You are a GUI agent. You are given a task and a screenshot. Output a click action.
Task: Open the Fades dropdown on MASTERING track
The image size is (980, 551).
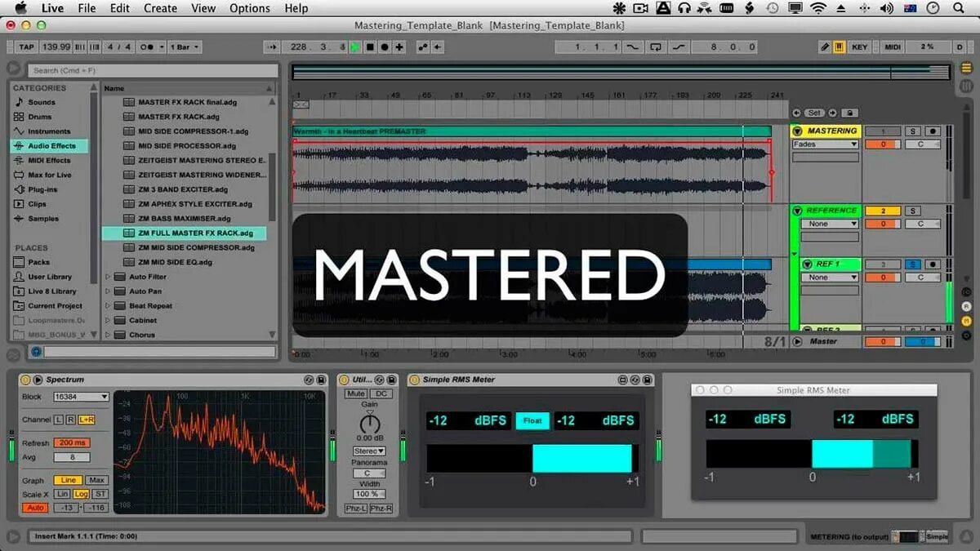point(826,144)
